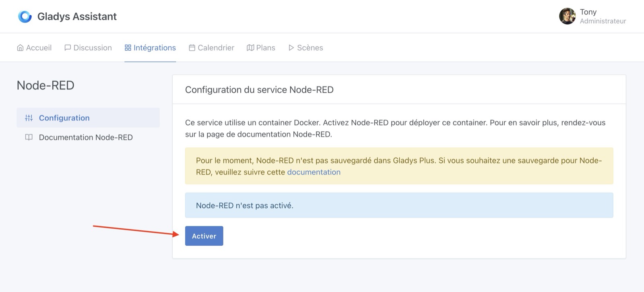Click the play icon beside Scènes
Screen dimensions: 644x292
pos(291,48)
